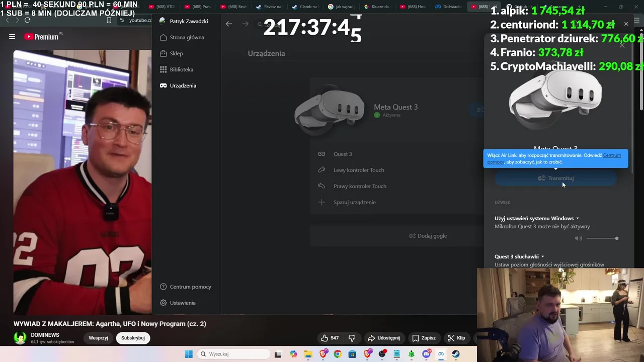This screenshot has height=362, width=644.
Task: Open File Explorer from the taskbar
Action: coord(308,354)
